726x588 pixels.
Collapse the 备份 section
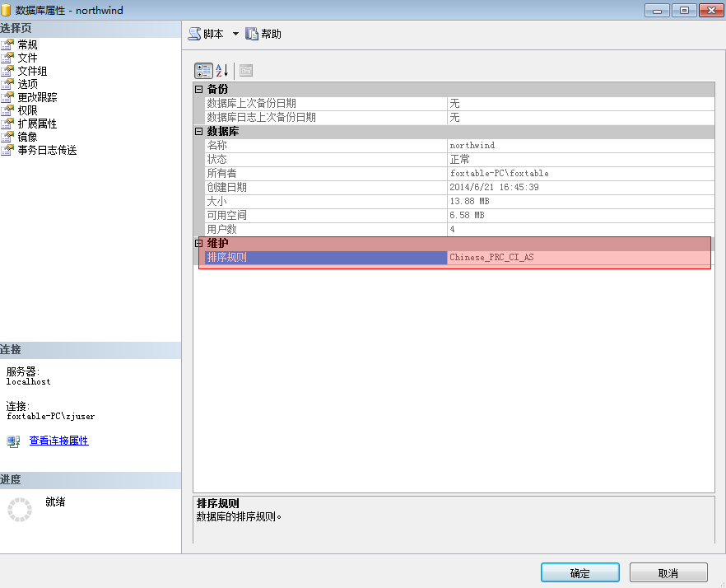(198, 89)
